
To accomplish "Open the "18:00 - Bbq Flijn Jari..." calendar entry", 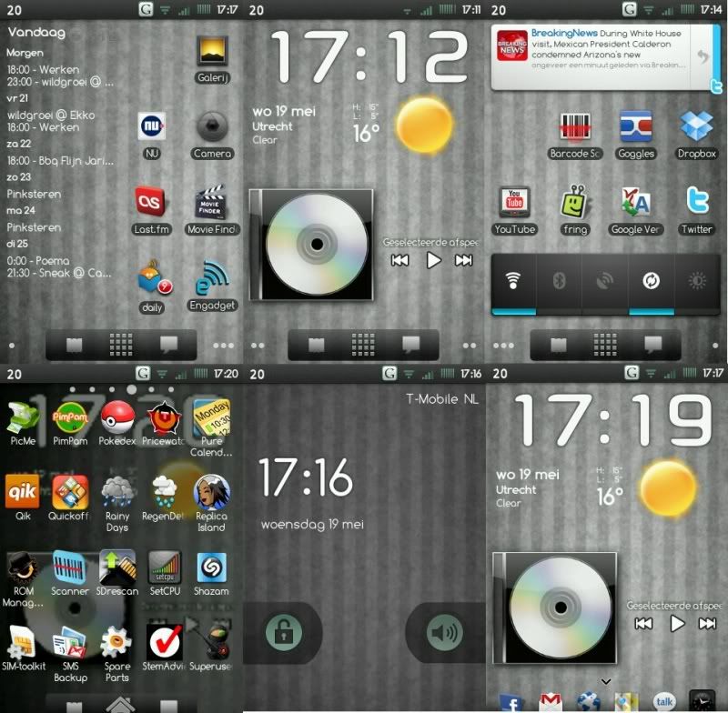I will [60, 161].
